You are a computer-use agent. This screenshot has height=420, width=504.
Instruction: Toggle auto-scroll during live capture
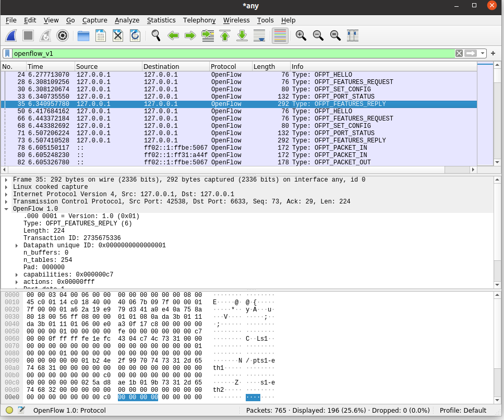point(259,35)
